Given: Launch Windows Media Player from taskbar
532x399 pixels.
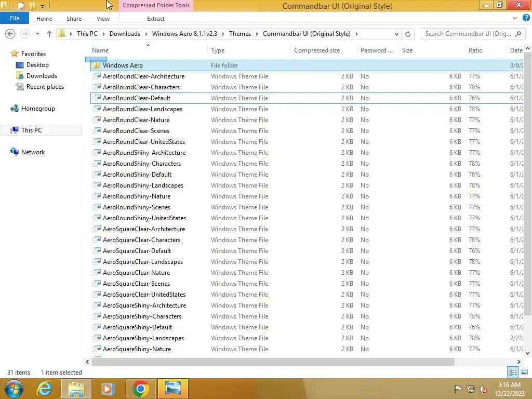Looking at the screenshot, I should [108, 389].
